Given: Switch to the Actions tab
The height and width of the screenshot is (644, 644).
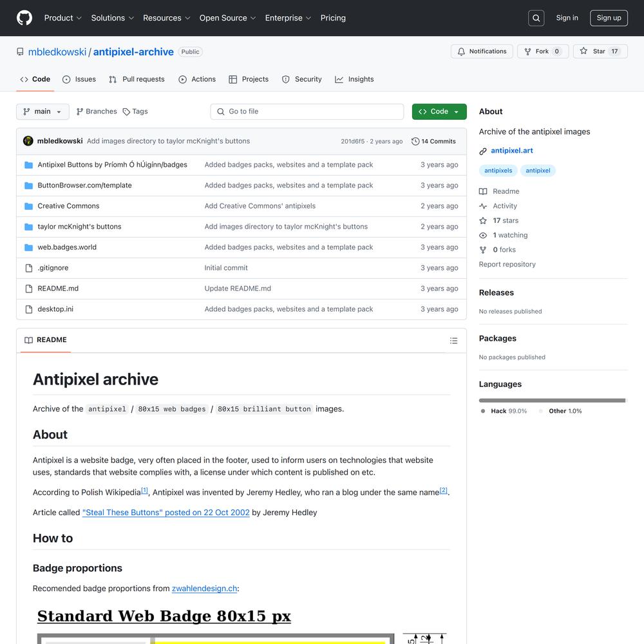Looking at the screenshot, I should click(x=197, y=79).
